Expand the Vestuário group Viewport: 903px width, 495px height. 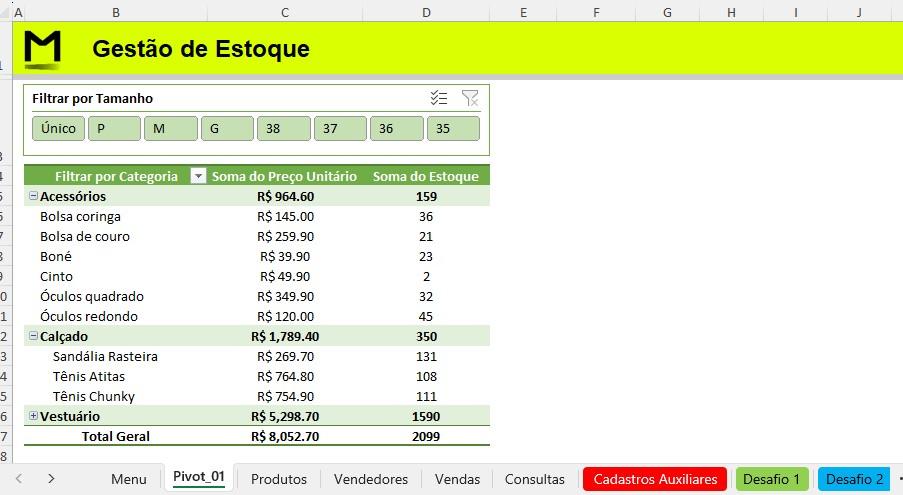coord(33,416)
